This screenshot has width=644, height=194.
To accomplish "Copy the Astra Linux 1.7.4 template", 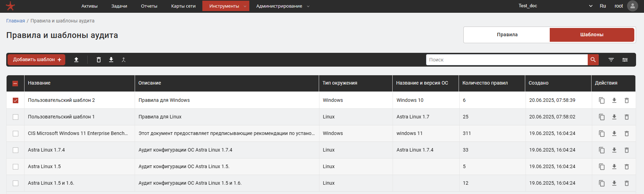I will click(602, 150).
